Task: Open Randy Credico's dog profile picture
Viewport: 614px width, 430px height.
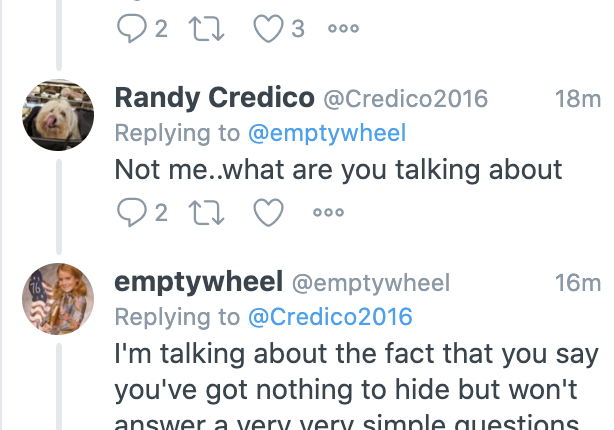Action: click(58, 115)
